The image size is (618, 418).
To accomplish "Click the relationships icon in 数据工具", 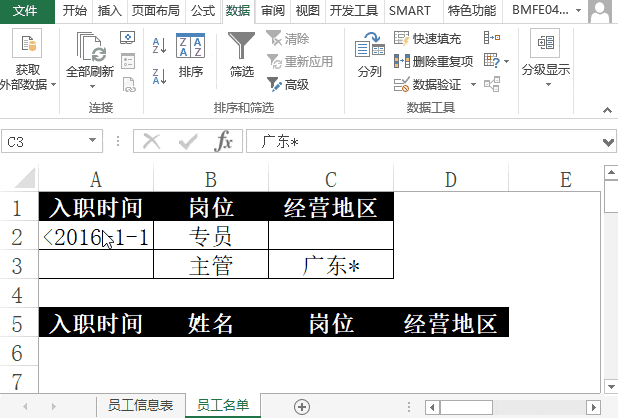I will pyautogui.click(x=492, y=84).
